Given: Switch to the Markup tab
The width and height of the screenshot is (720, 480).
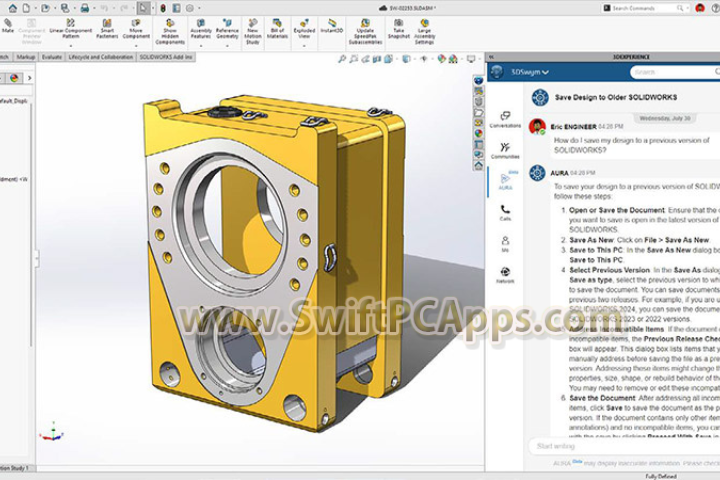Looking at the screenshot, I should [x=25, y=57].
